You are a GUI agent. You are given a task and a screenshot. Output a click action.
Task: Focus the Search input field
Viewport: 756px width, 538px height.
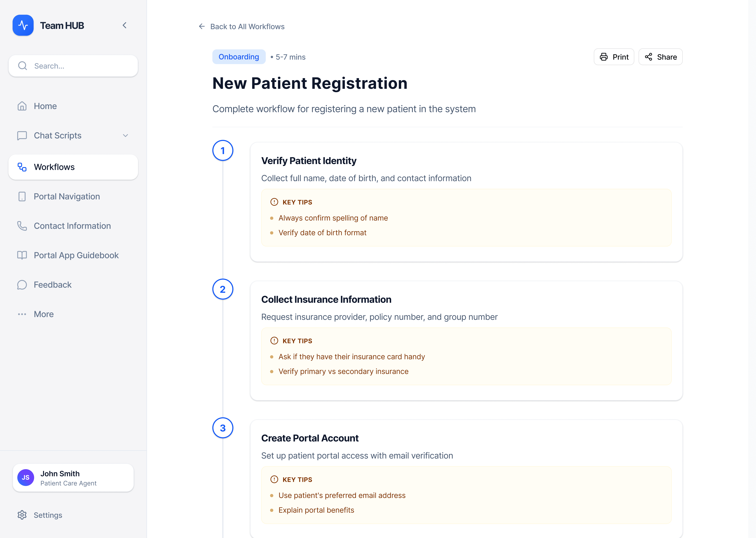click(83, 66)
